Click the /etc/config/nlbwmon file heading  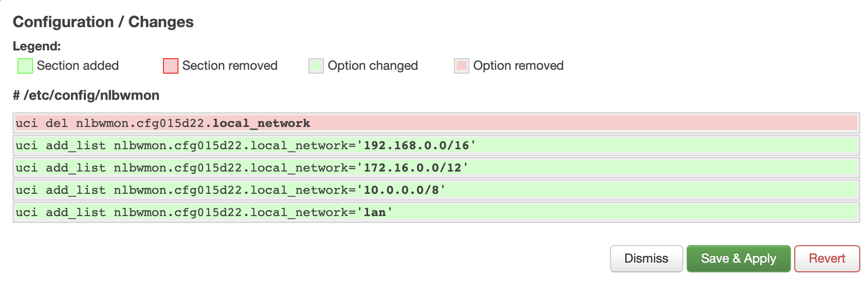point(86,95)
